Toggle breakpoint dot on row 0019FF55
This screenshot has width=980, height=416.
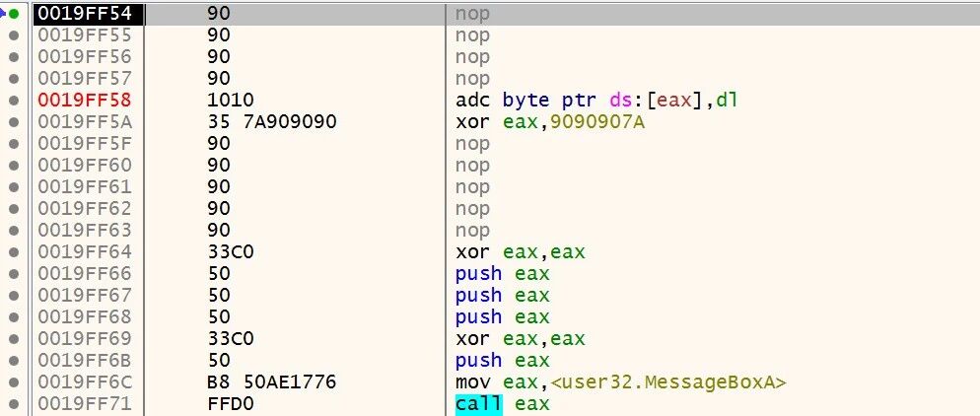(14, 35)
